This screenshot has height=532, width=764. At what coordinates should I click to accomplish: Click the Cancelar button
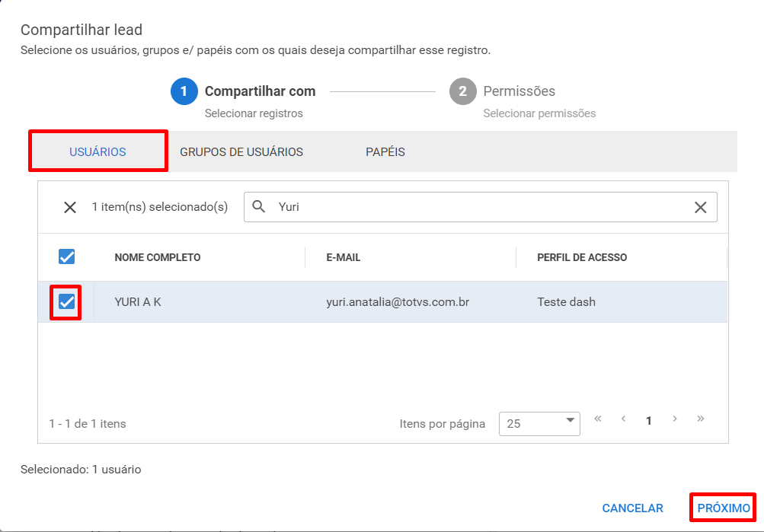pos(632,508)
